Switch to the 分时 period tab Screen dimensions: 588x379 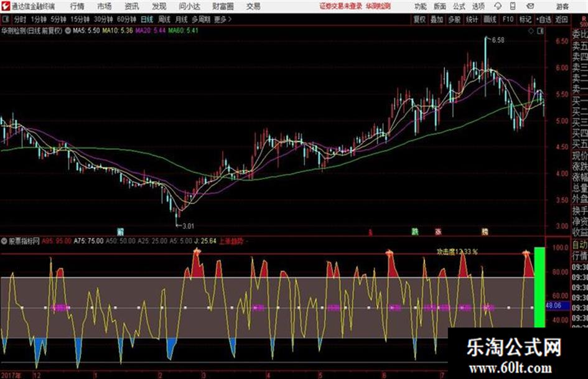[20, 19]
